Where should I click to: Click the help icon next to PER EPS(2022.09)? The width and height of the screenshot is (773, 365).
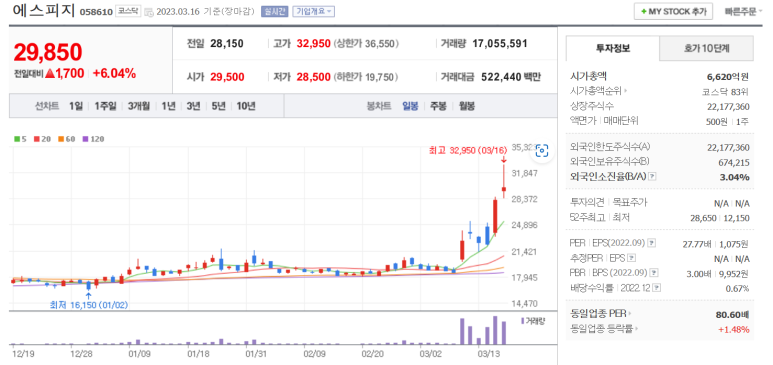(653, 243)
